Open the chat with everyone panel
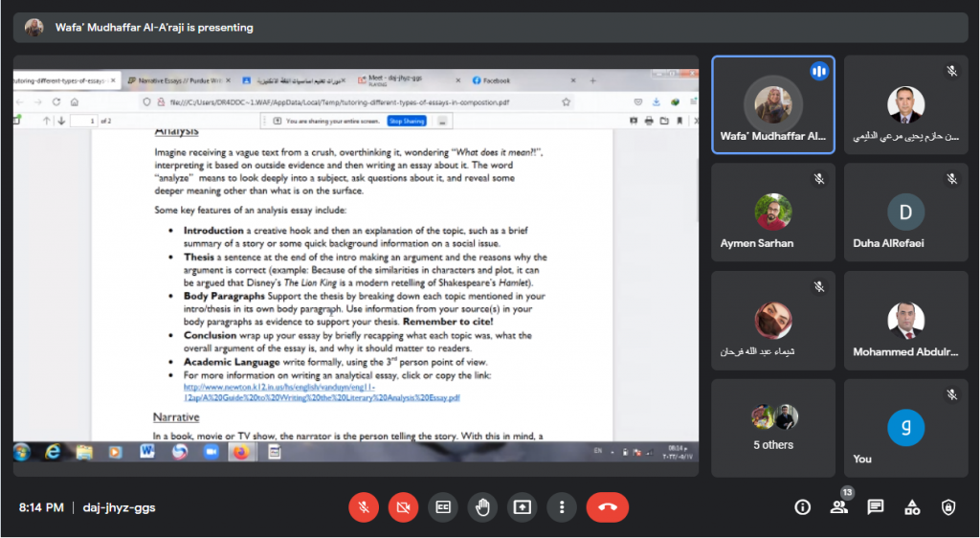 [x=876, y=507]
